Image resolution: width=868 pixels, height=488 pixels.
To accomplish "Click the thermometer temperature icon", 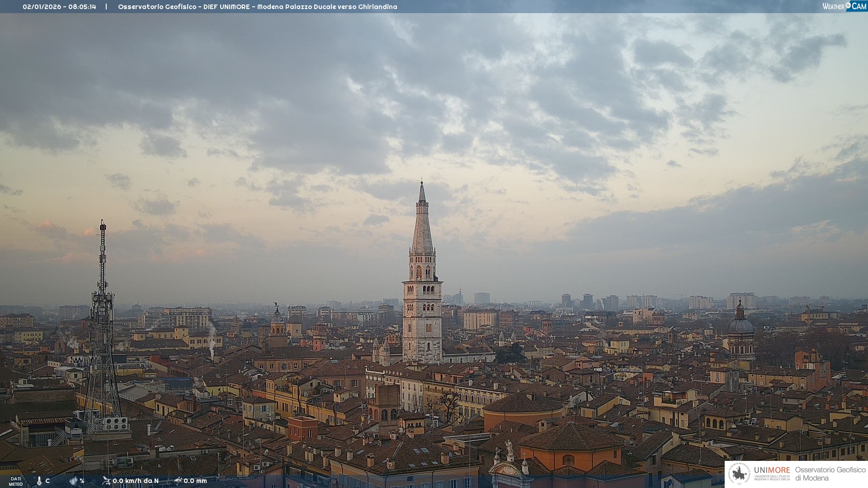I will coord(39,481).
